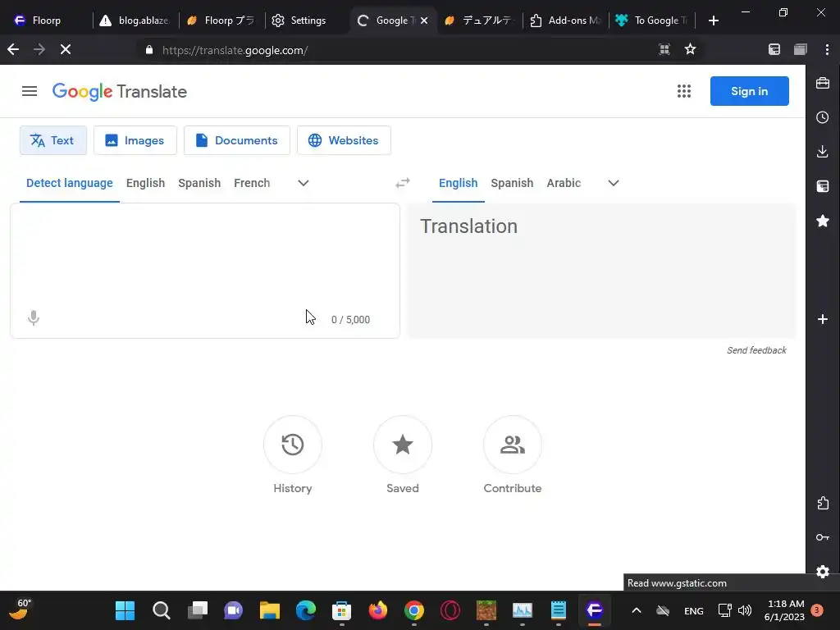Open Saved translations star

tap(403, 445)
